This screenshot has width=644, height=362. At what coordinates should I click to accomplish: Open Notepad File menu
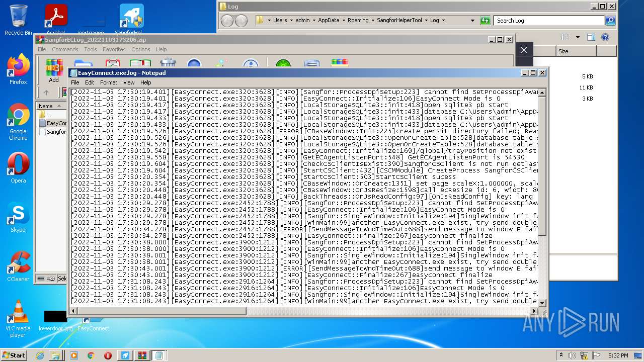point(75,82)
